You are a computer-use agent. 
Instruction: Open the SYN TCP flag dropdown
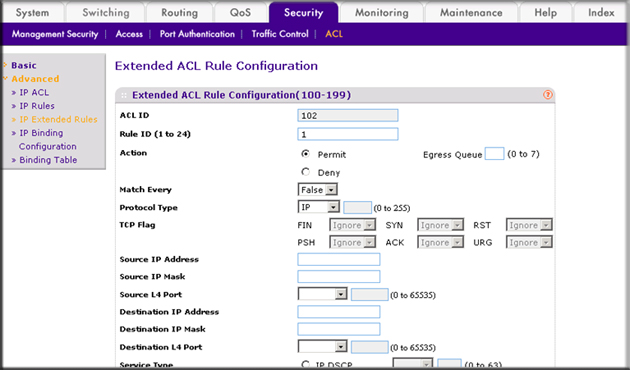[440, 225]
